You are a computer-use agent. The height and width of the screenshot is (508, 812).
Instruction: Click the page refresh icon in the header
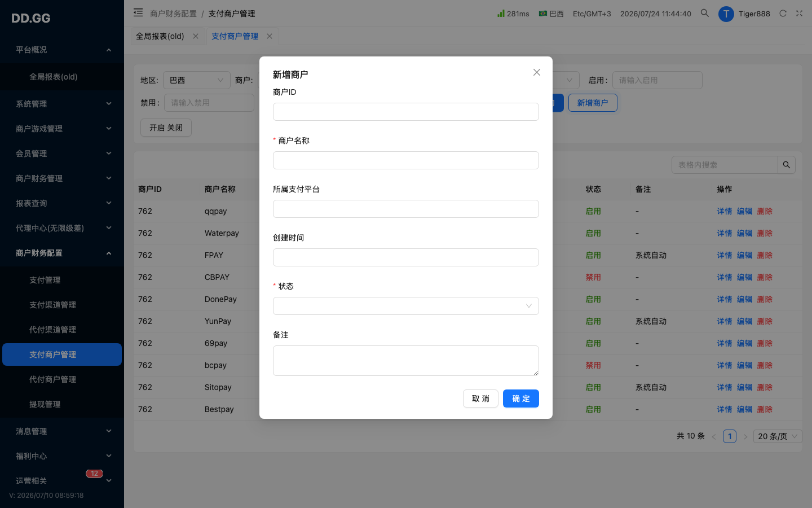click(x=783, y=13)
